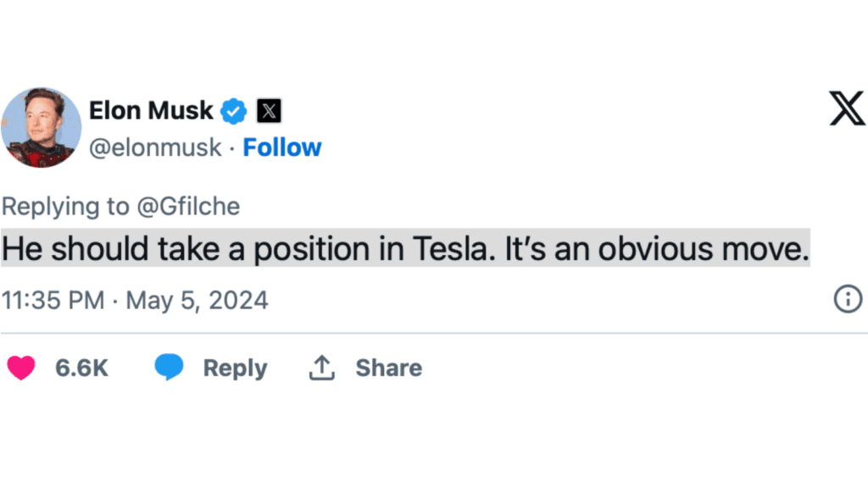Click the black X affiliate badge beside name
The image size is (868, 488).
[x=269, y=110]
